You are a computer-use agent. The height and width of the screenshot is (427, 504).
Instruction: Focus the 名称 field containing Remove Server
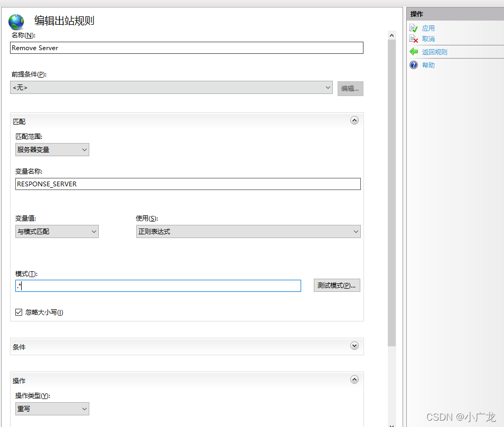tap(186, 48)
